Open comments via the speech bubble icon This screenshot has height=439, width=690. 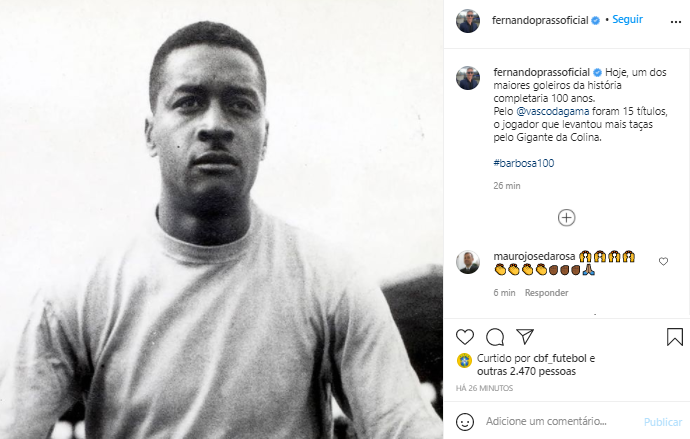(495, 337)
